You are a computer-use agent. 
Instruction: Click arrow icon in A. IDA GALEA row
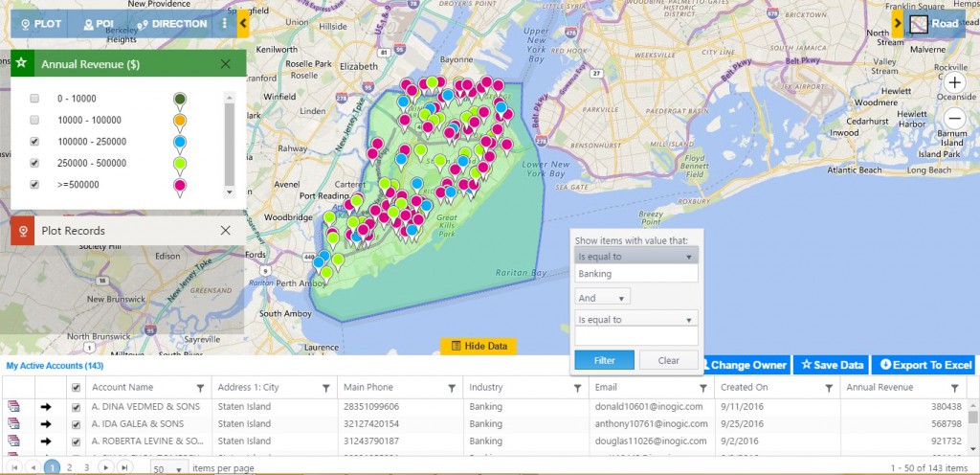[45, 423]
